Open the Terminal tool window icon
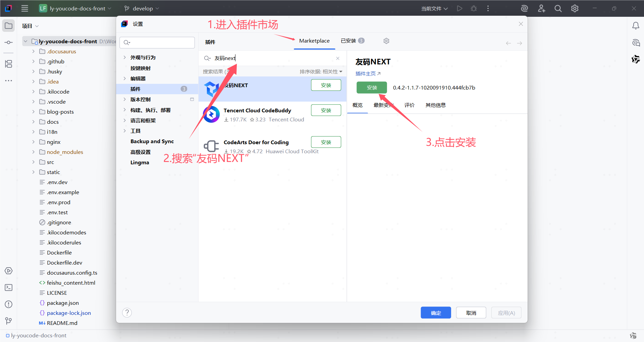 click(9, 288)
